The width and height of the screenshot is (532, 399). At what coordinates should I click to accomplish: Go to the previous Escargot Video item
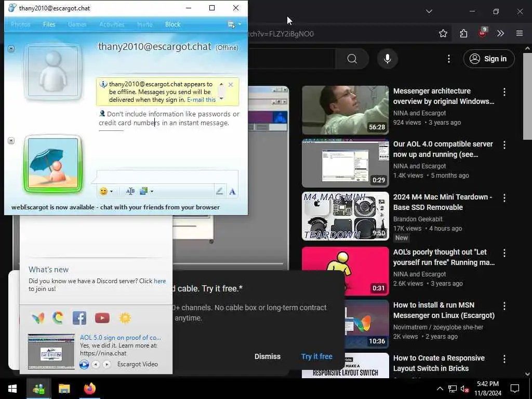[96, 364]
